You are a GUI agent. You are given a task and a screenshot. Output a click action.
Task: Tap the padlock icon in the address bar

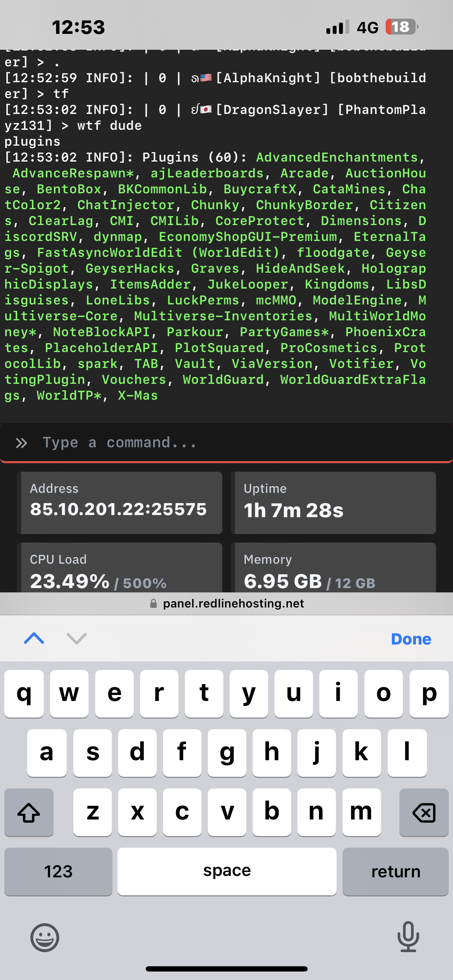pyautogui.click(x=153, y=603)
